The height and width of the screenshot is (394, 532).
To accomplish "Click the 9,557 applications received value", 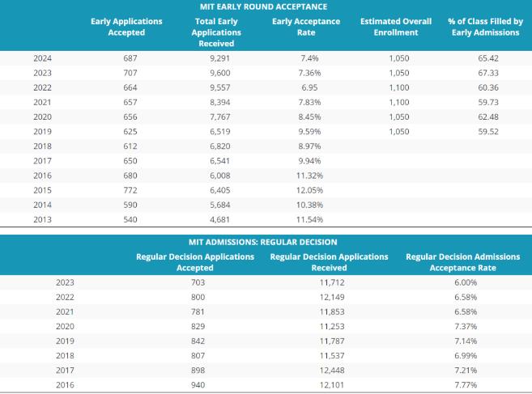I will 220,87.
